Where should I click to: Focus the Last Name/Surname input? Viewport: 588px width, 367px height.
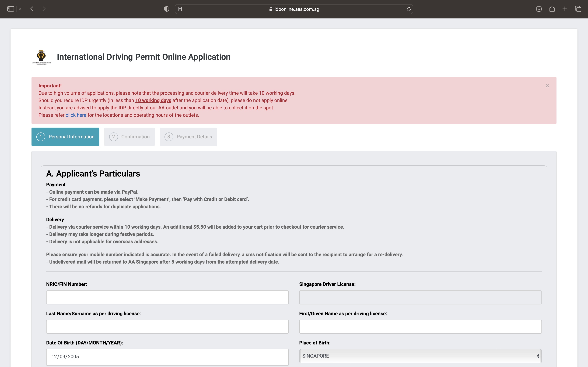coord(167,327)
